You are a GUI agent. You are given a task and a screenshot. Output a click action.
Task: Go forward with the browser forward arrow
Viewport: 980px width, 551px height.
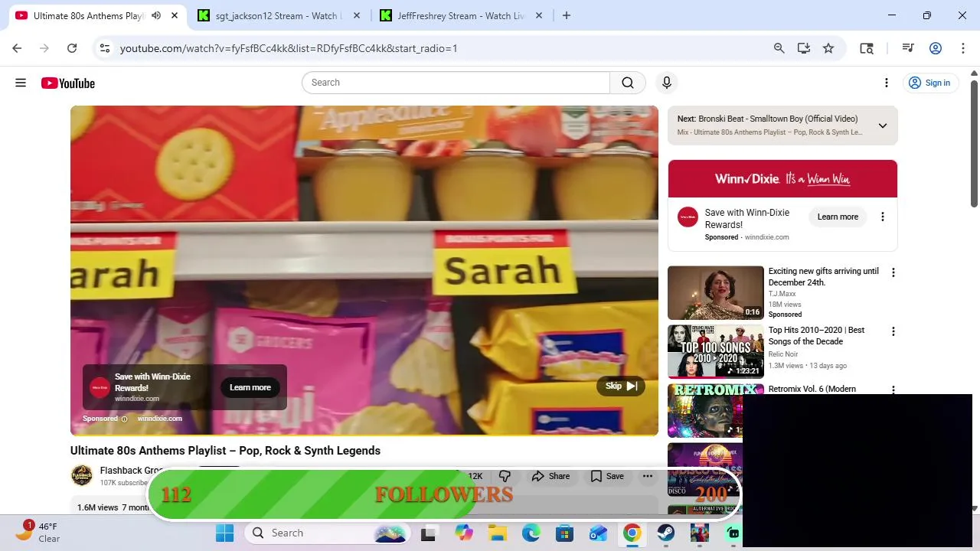coord(44,48)
